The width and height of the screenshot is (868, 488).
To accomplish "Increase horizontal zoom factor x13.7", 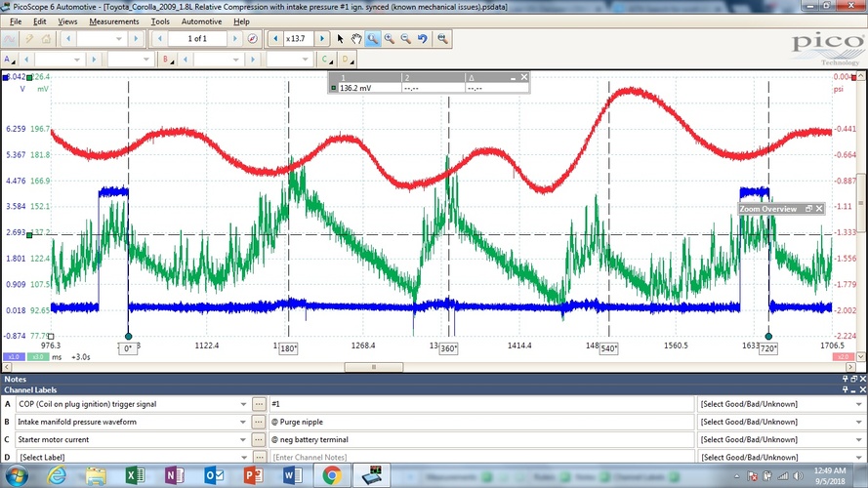I will coord(322,39).
